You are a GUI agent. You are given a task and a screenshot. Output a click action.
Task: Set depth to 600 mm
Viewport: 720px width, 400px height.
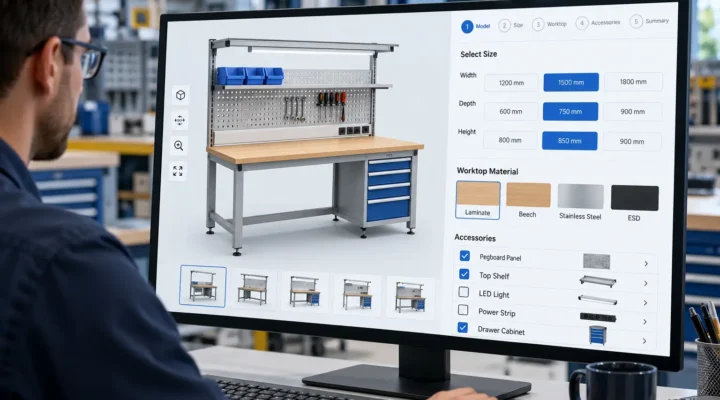pyautogui.click(x=511, y=112)
